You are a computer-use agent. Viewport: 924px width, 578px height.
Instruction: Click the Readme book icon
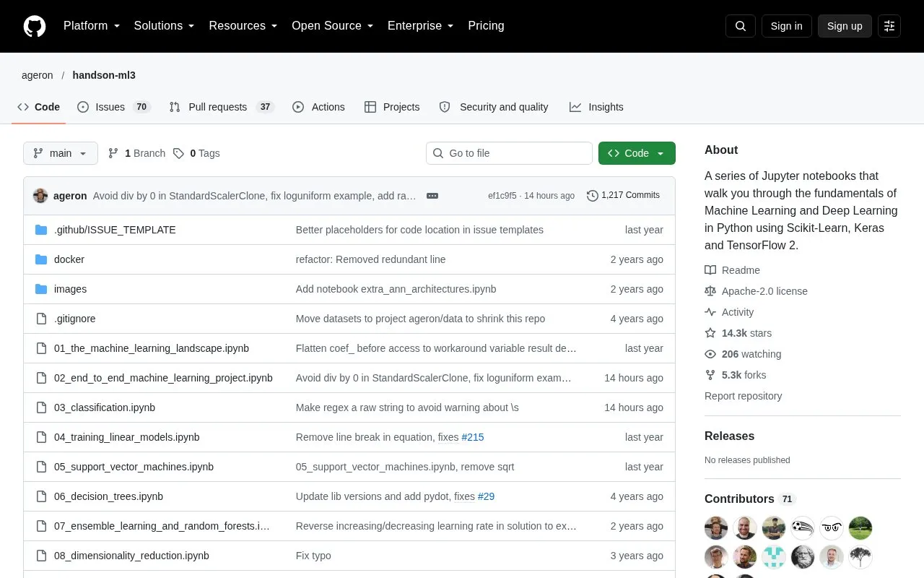coord(710,270)
